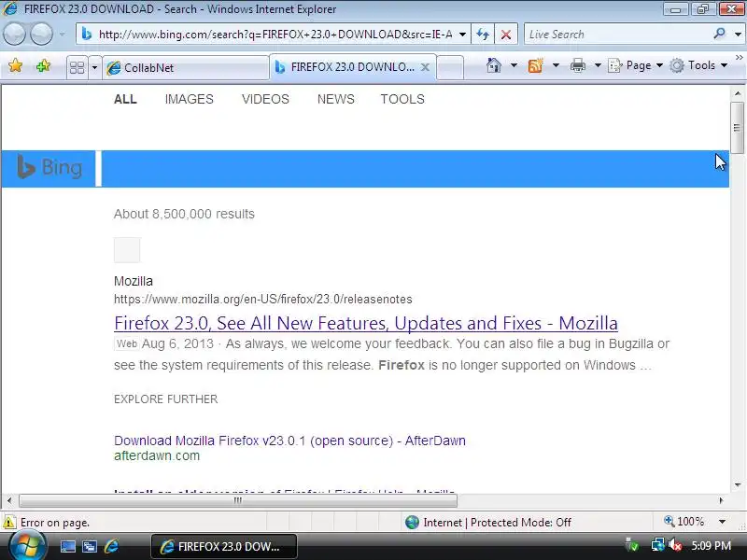Go forward with the IE Forward button
This screenshot has height=560, width=747.
[41, 35]
